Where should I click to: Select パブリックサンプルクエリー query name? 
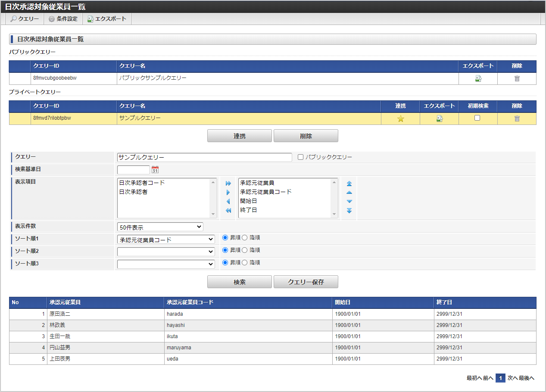pos(153,78)
